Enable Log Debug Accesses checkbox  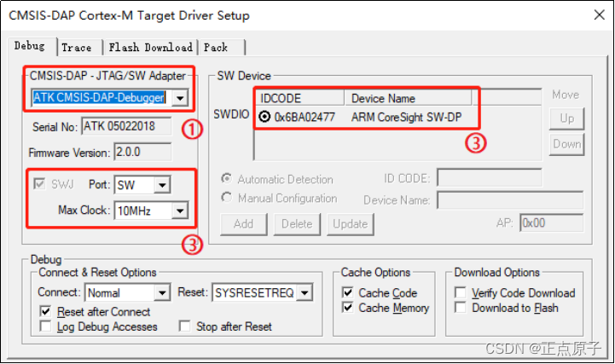[45, 326]
